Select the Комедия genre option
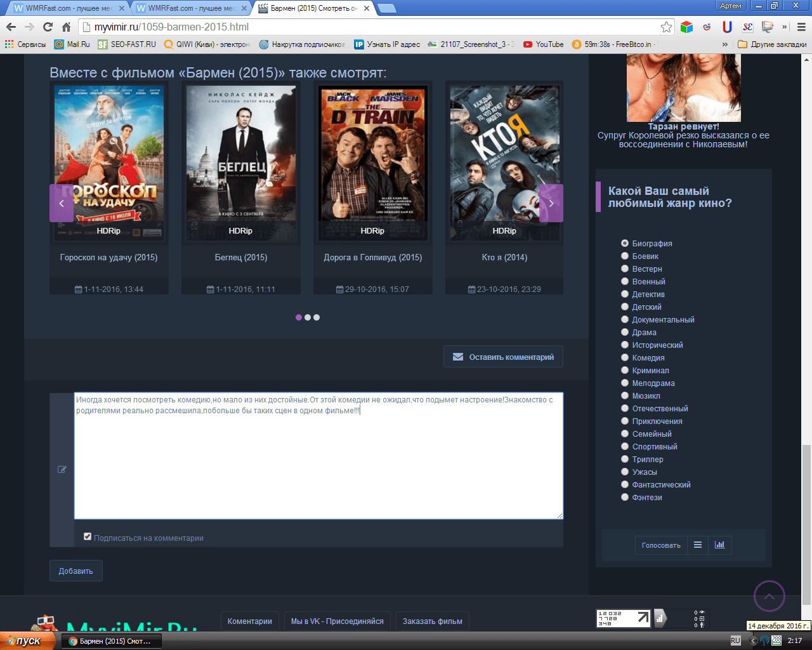This screenshot has width=812, height=650. coord(625,357)
